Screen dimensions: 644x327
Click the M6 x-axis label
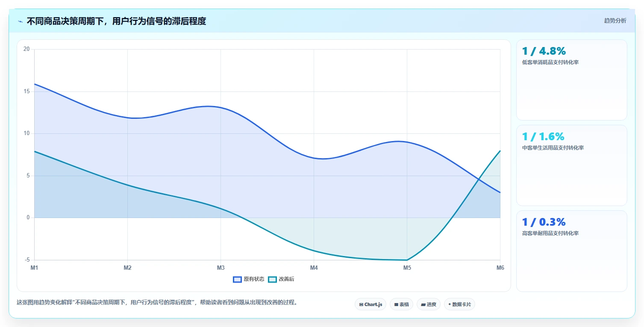(x=500, y=268)
